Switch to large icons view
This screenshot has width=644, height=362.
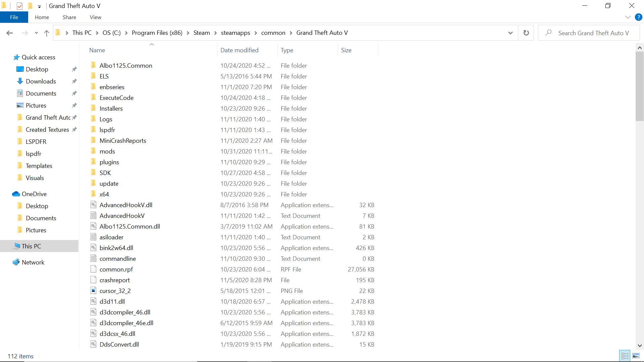[x=636, y=356]
